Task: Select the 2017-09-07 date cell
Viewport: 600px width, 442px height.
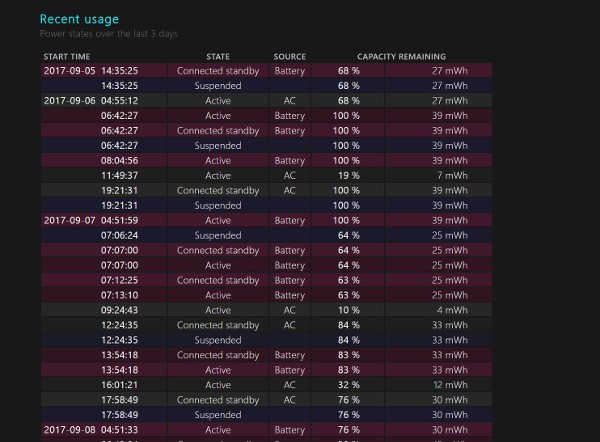Action: point(68,221)
